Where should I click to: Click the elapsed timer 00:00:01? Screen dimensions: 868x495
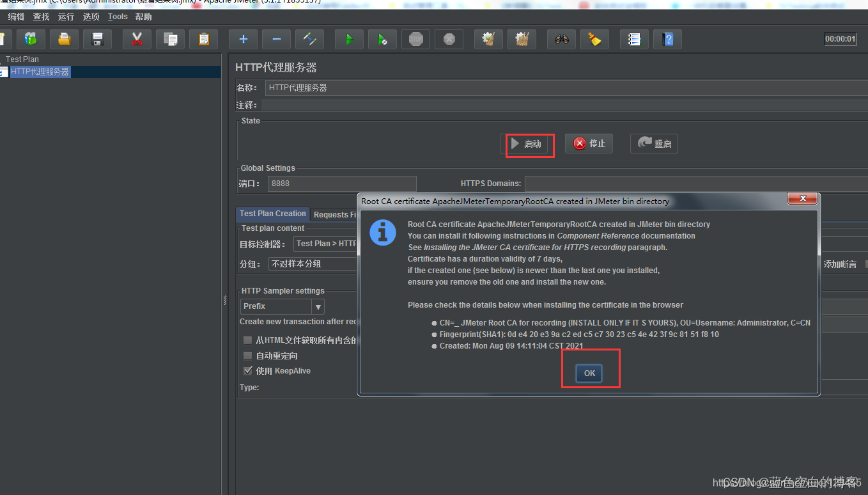[x=840, y=39]
